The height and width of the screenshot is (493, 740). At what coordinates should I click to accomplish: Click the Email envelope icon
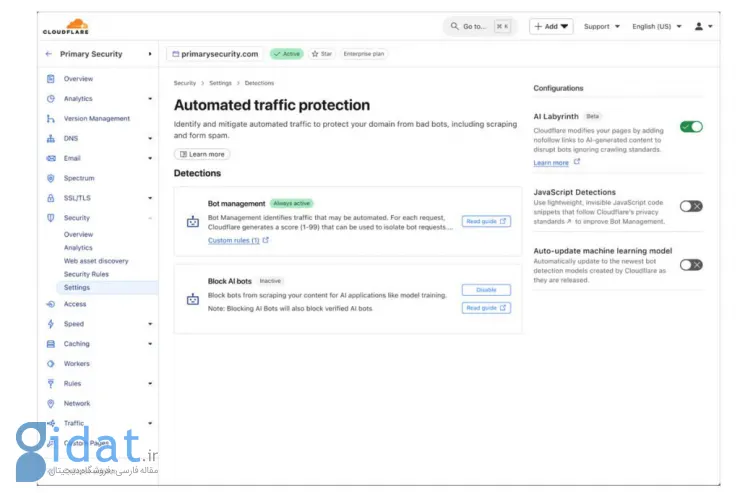point(50,158)
